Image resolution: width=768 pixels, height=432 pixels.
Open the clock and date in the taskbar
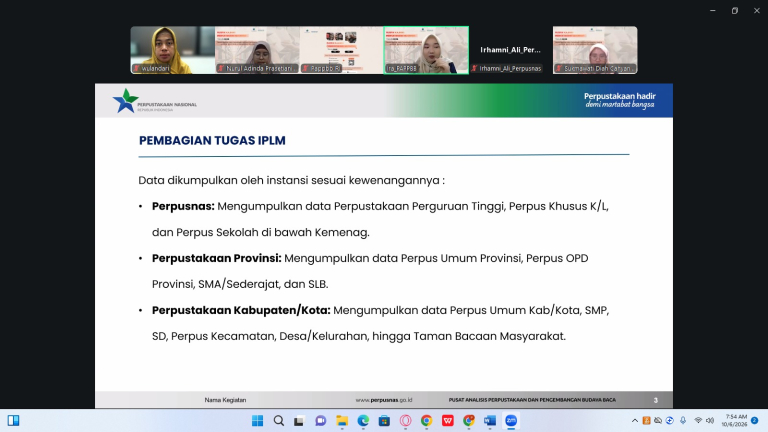pos(734,421)
